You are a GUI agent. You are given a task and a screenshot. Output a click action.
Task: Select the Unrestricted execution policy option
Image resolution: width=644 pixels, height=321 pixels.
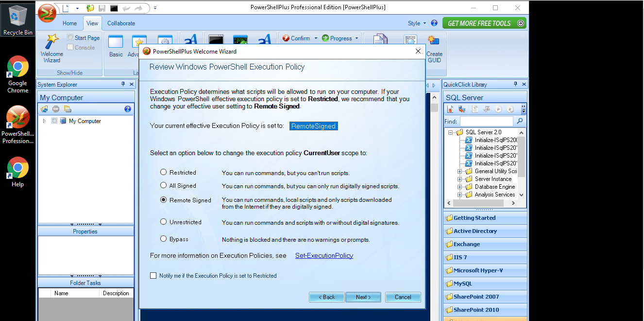[x=163, y=222]
